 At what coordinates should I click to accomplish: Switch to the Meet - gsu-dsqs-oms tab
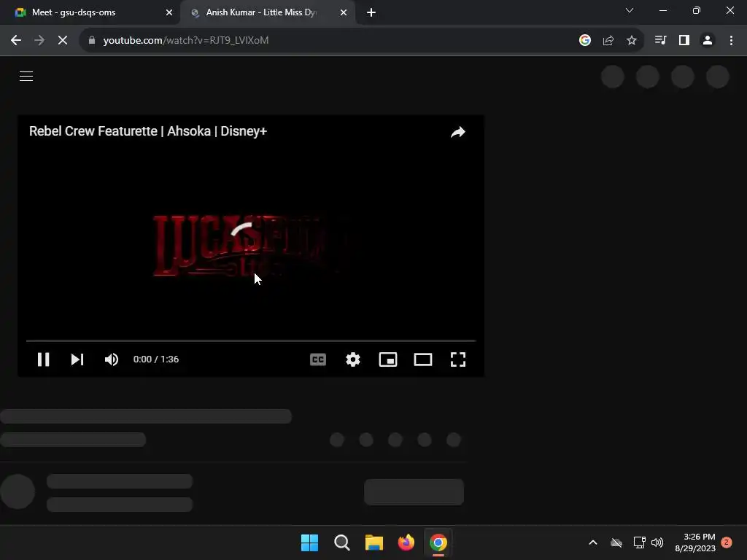click(90, 12)
